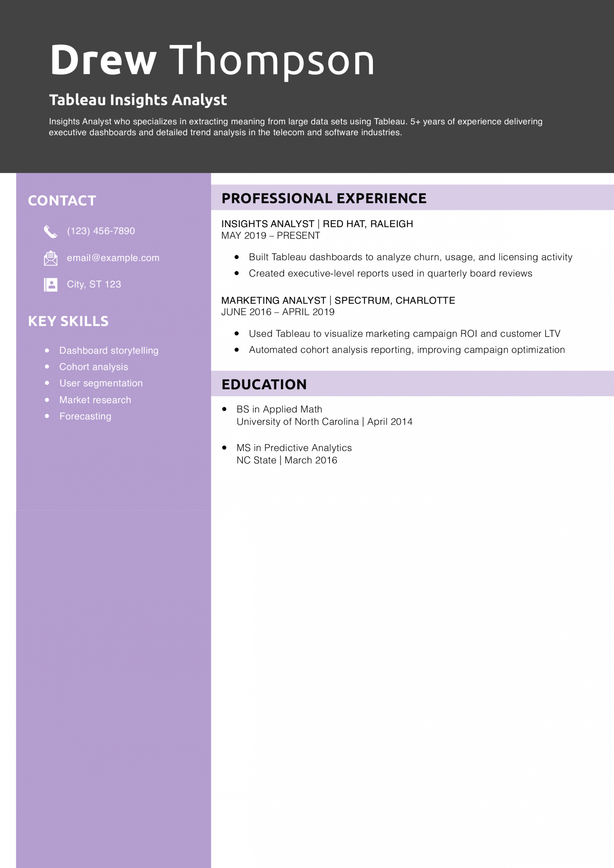Click the Cohort analysis skill item

93,367
